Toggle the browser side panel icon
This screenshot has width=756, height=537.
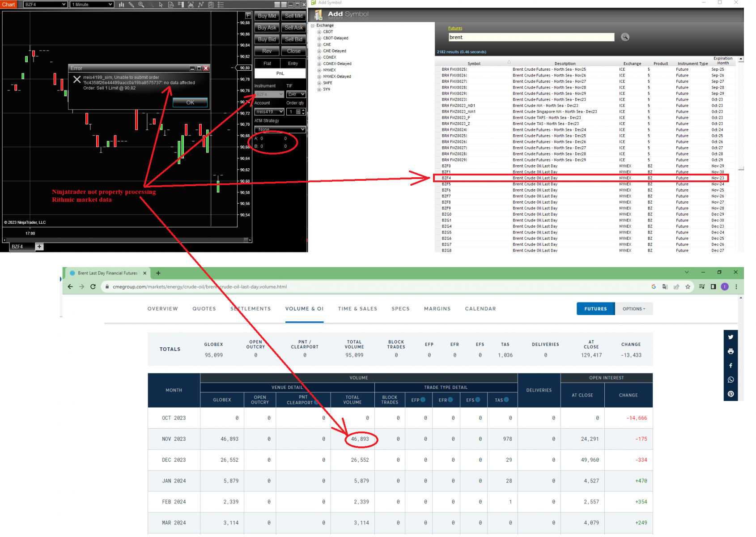pyautogui.click(x=713, y=287)
